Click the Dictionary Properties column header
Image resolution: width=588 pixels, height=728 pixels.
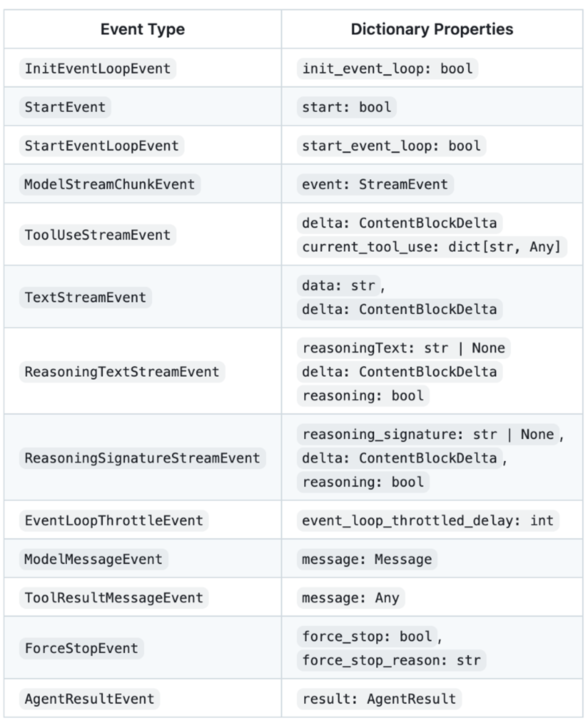tap(432, 29)
